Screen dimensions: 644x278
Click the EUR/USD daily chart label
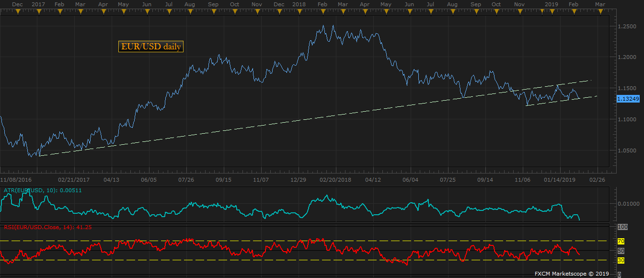coord(151,46)
